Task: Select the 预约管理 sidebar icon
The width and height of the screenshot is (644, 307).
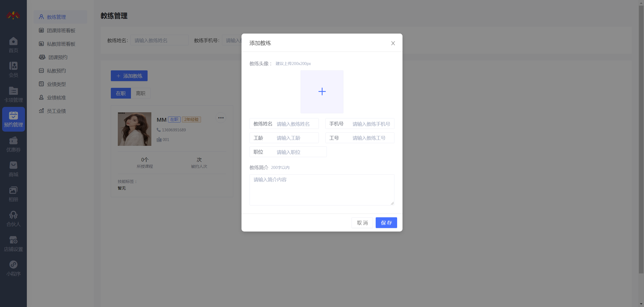Action: click(13, 119)
